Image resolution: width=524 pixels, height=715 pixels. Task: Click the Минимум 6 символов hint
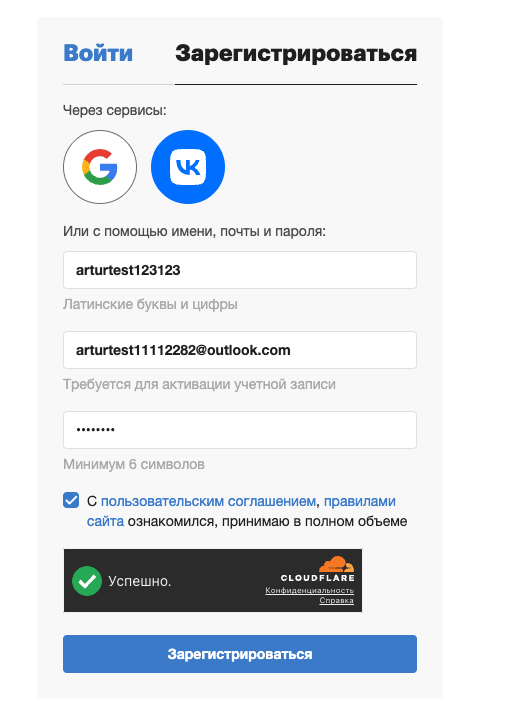[134, 464]
